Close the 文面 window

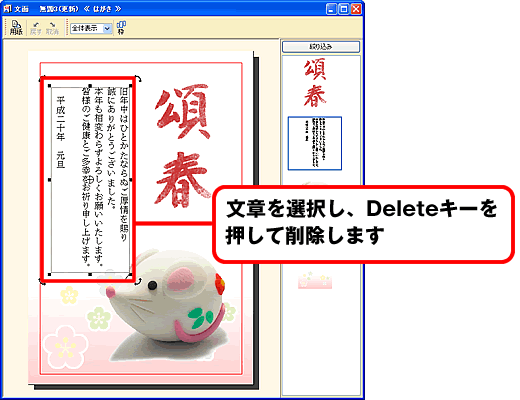tap(356, 9)
